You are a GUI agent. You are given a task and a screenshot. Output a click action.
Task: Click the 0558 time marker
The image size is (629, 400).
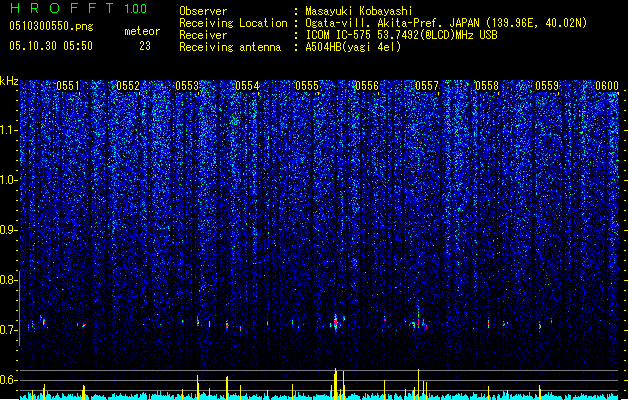[x=487, y=86]
